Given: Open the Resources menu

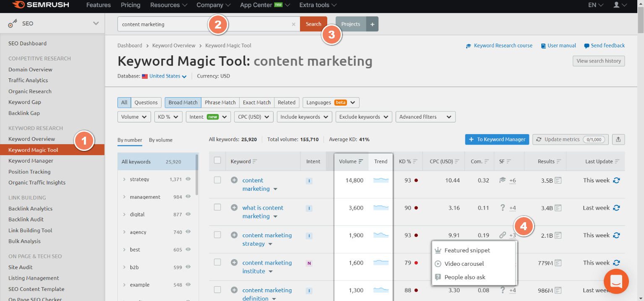Looking at the screenshot, I should click(168, 5).
